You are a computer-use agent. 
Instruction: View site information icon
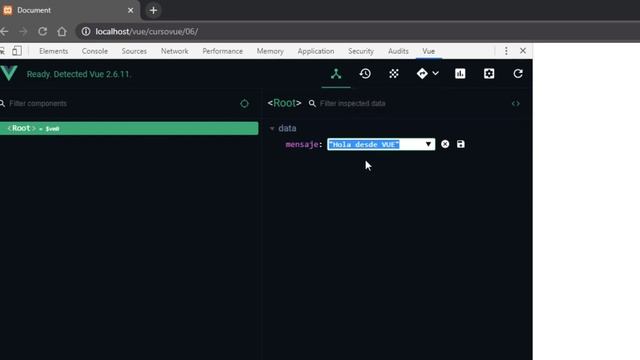click(86, 31)
